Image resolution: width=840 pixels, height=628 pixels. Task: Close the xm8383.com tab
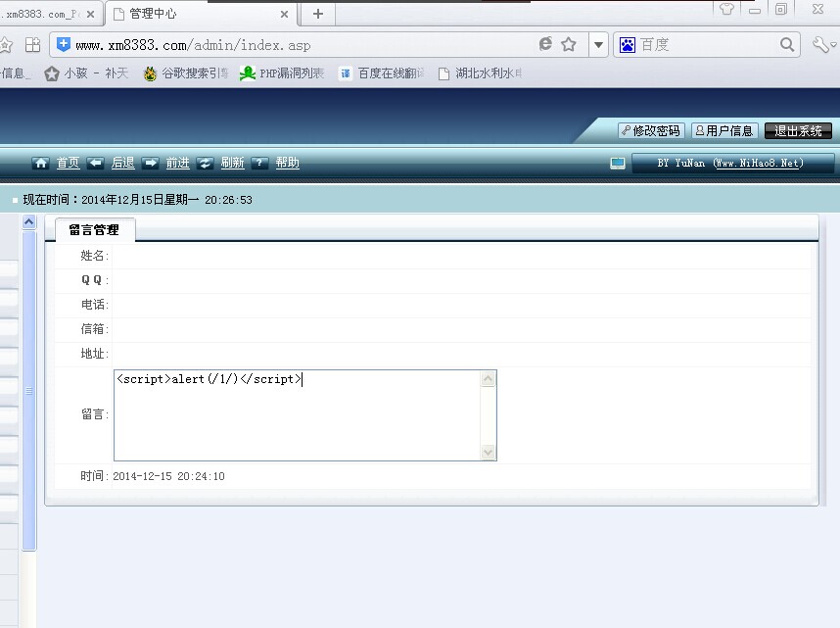pyautogui.click(x=90, y=15)
